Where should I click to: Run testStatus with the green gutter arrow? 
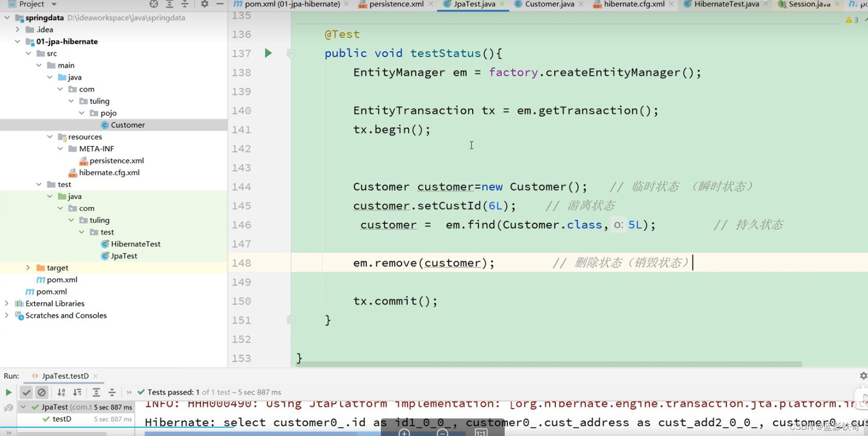[x=268, y=53]
